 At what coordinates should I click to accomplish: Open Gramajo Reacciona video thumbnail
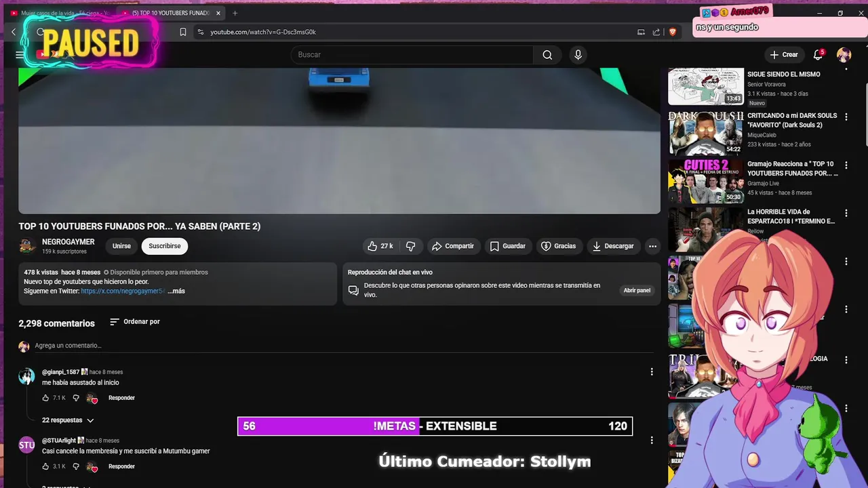(706, 182)
